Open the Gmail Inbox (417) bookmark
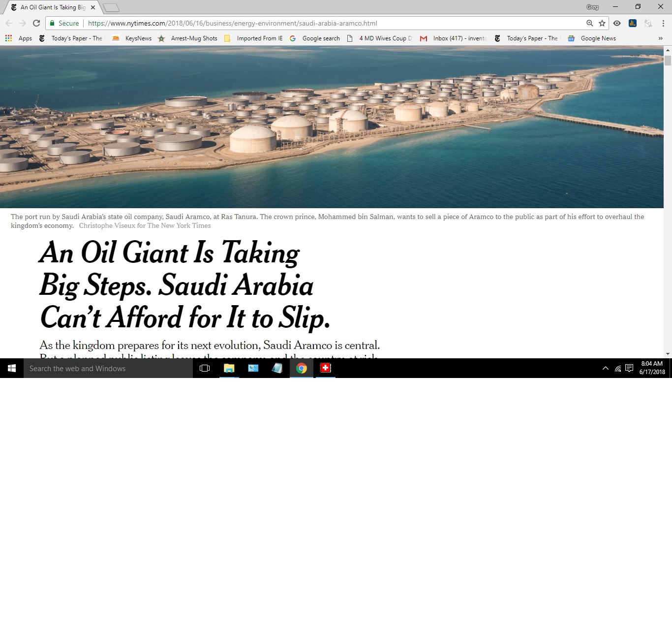The width and height of the screenshot is (672, 630). pyautogui.click(x=454, y=38)
